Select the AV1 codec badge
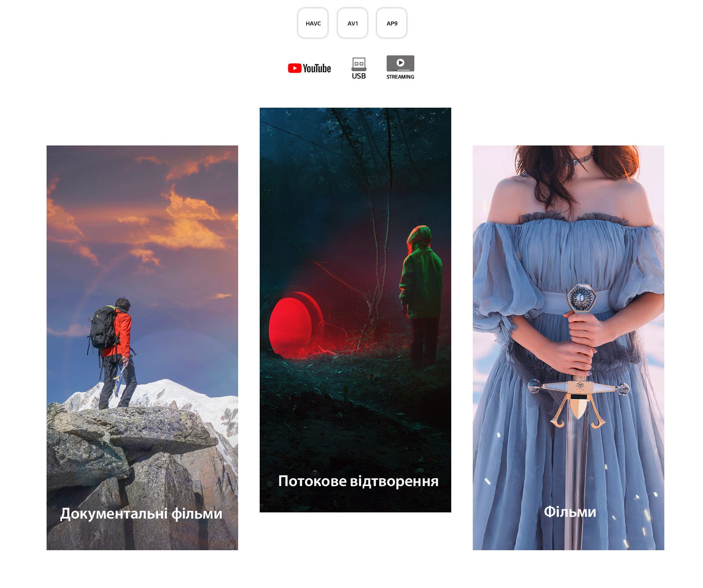703x588 pixels. tap(352, 23)
